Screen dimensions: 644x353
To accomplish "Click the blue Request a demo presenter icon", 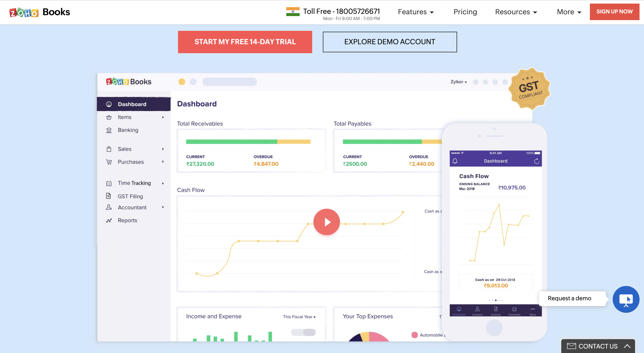I will tap(626, 299).
